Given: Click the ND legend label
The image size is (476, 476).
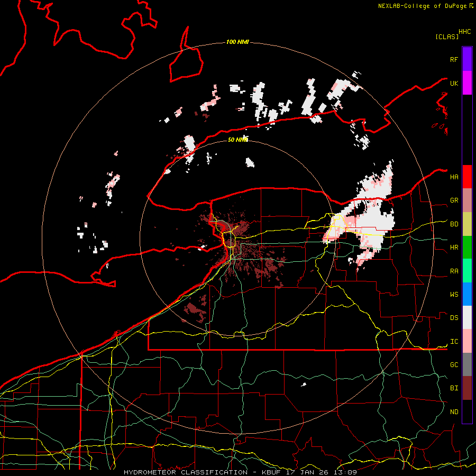Looking at the screenshot, I should pyautogui.click(x=454, y=412).
